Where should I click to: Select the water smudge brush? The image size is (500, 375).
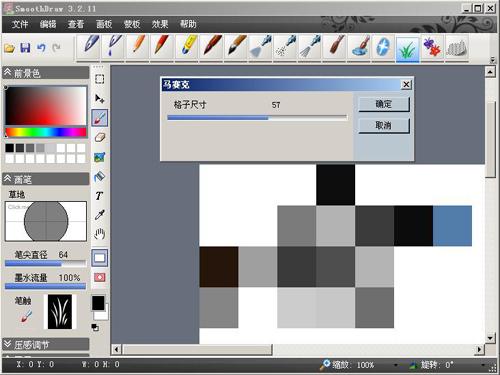(x=359, y=47)
